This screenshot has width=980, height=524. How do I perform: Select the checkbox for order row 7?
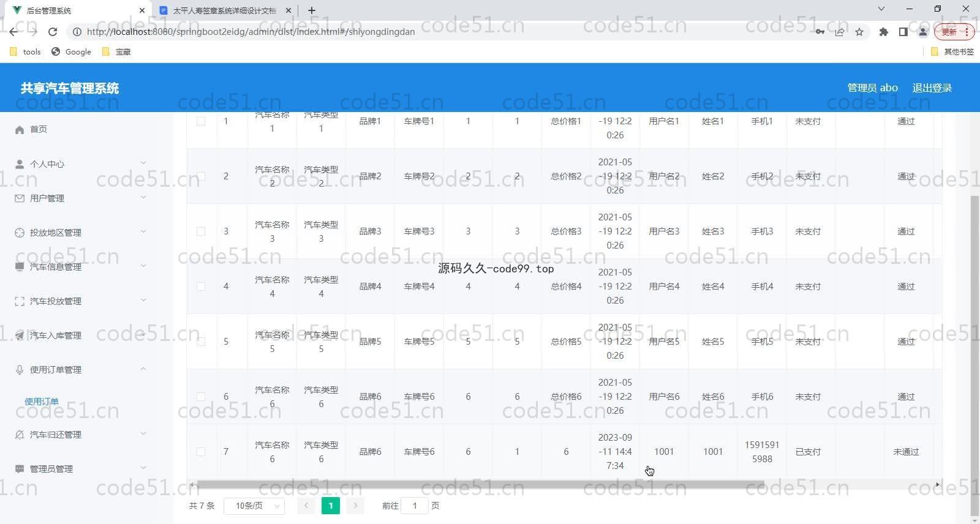click(x=201, y=452)
